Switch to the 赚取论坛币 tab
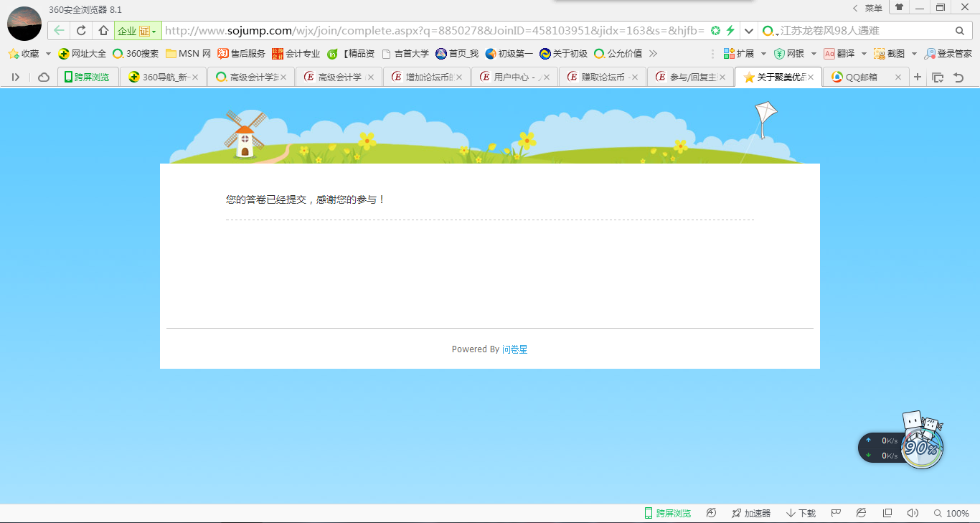Image resolution: width=980 pixels, height=523 pixels. pos(602,77)
